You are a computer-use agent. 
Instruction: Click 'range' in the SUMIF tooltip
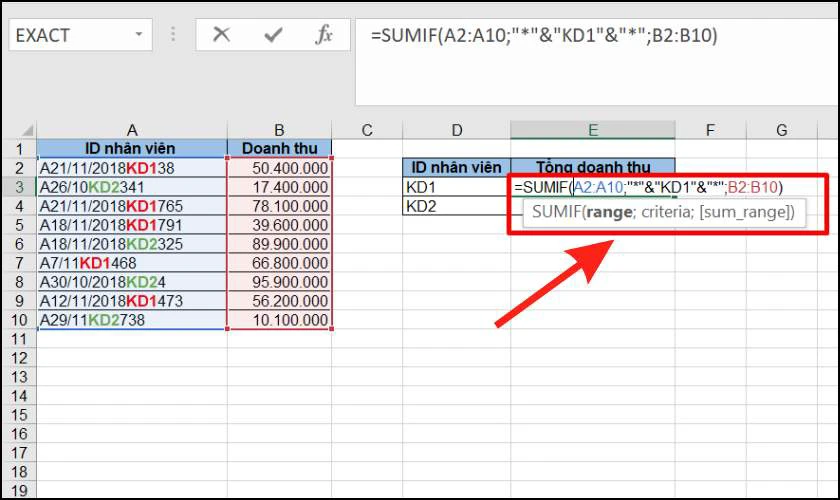point(609,212)
